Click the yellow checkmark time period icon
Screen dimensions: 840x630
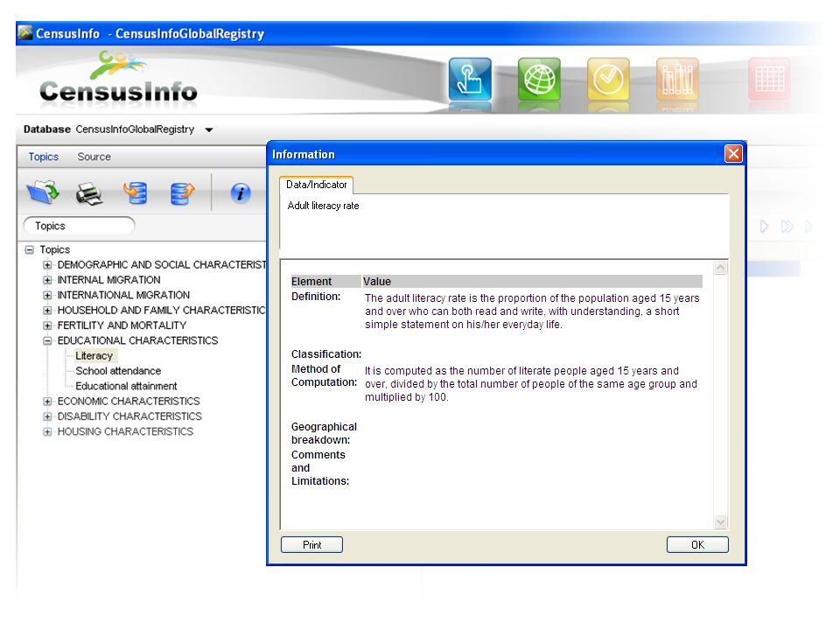pos(608,80)
